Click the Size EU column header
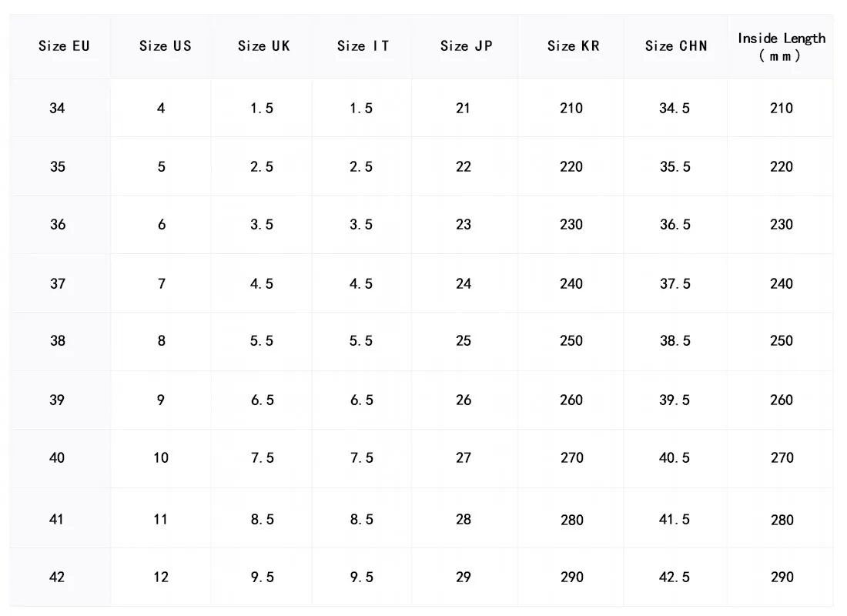The width and height of the screenshot is (847, 616). (64, 46)
